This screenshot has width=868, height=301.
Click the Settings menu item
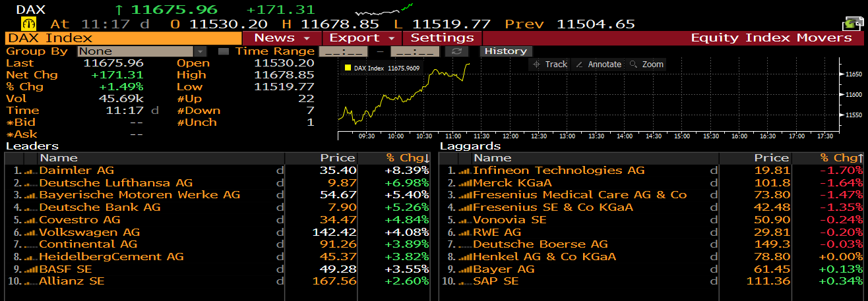point(442,38)
